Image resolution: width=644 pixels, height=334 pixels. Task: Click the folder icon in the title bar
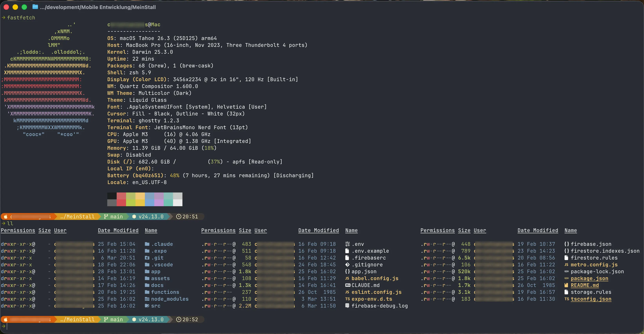pos(35,7)
